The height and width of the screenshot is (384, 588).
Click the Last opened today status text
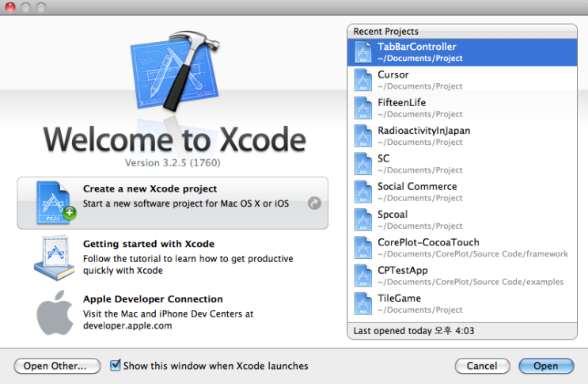point(414,331)
